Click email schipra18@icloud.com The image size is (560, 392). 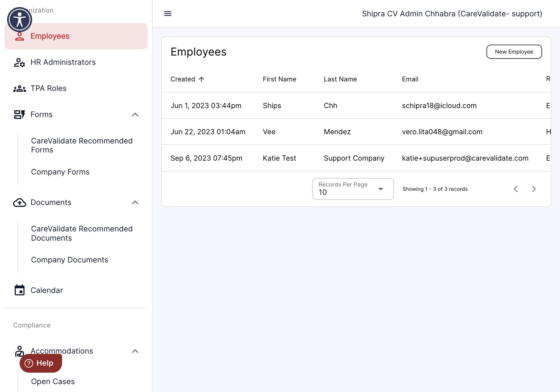pos(439,106)
